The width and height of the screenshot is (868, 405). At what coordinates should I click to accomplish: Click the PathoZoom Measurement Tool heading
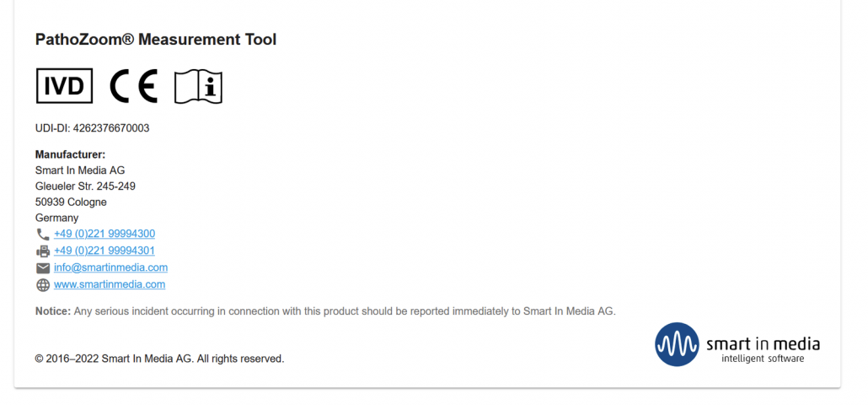(156, 40)
